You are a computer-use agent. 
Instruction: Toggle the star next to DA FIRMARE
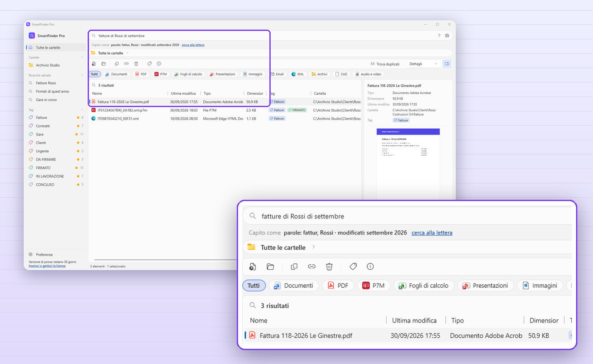click(x=78, y=160)
